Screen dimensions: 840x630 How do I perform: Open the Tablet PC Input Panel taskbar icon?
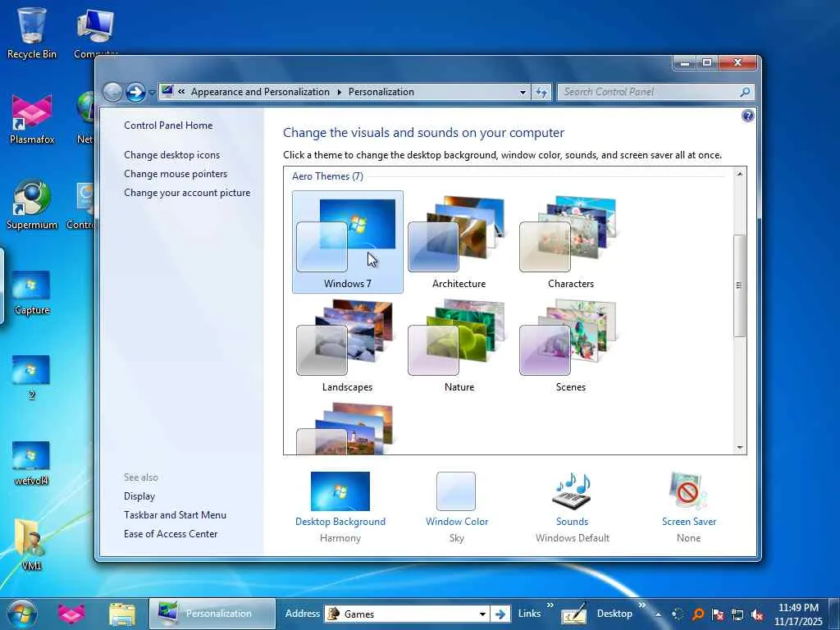[x=573, y=614]
